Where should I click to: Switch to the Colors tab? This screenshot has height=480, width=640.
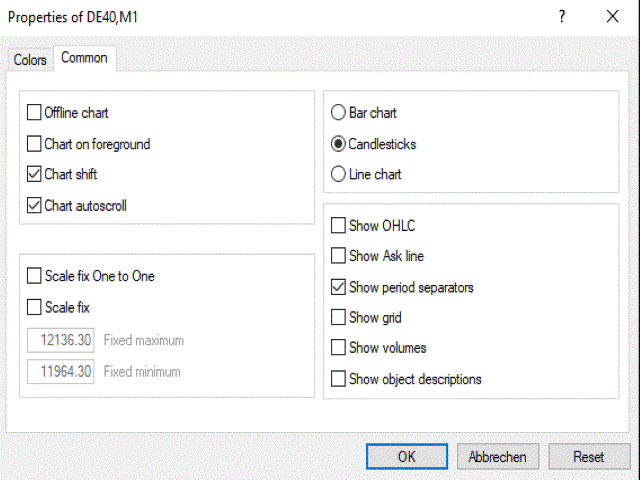tap(30, 60)
